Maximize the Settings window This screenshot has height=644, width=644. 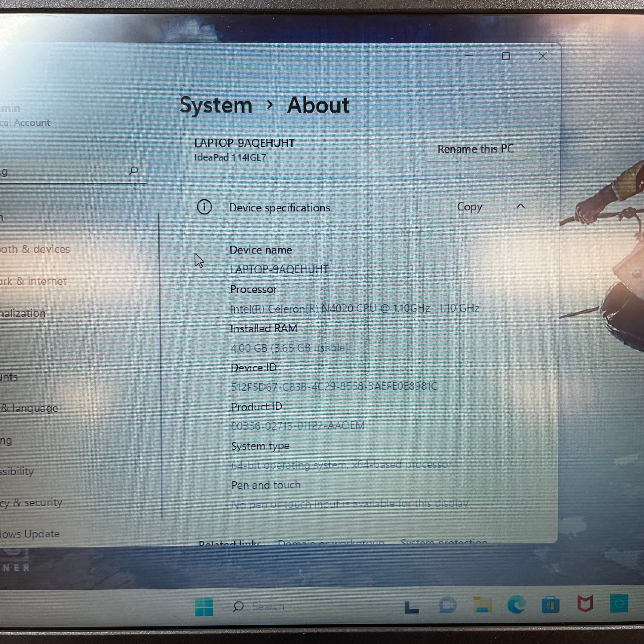tap(506, 56)
